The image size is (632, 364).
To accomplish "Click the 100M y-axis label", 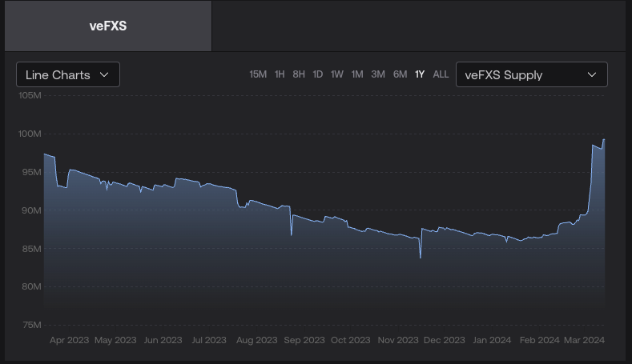I will click(x=30, y=134).
